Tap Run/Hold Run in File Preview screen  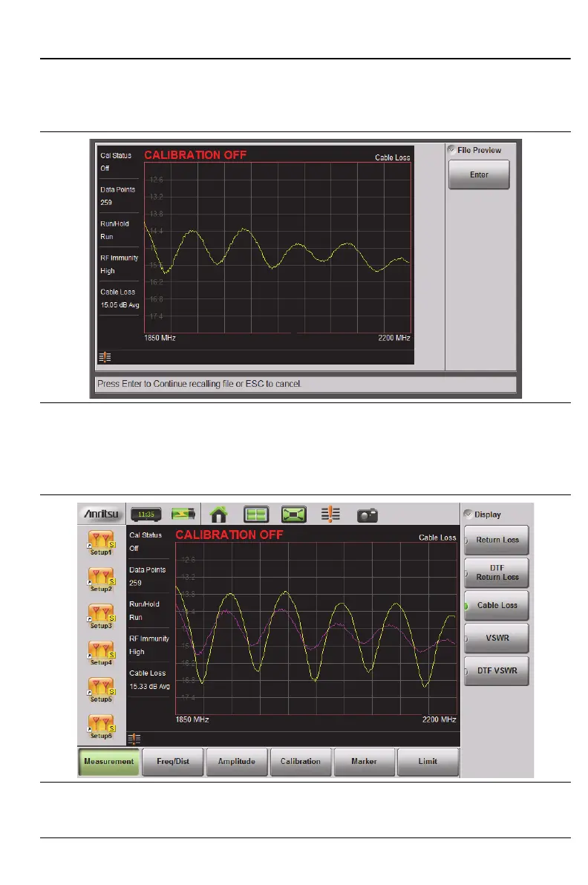tap(114, 230)
